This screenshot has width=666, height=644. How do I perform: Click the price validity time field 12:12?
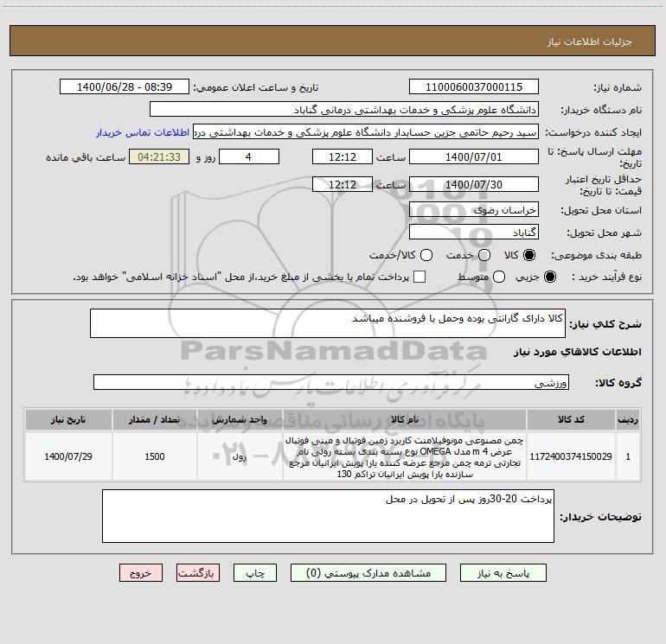click(x=343, y=184)
